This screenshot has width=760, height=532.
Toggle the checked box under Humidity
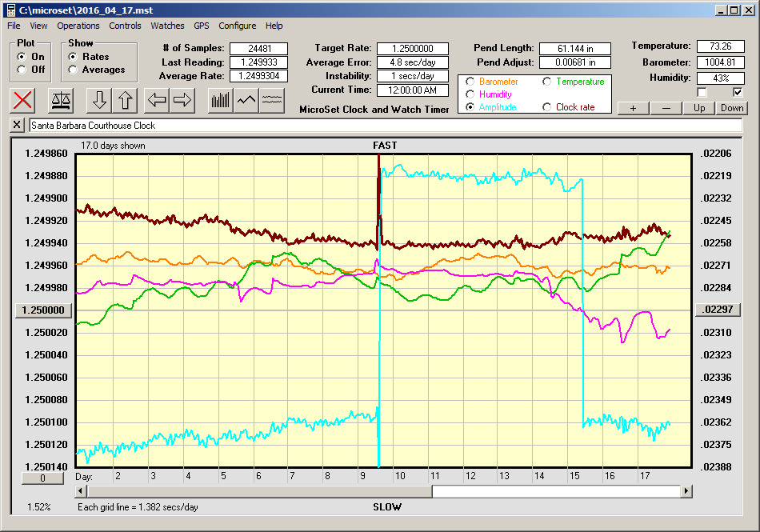click(738, 92)
